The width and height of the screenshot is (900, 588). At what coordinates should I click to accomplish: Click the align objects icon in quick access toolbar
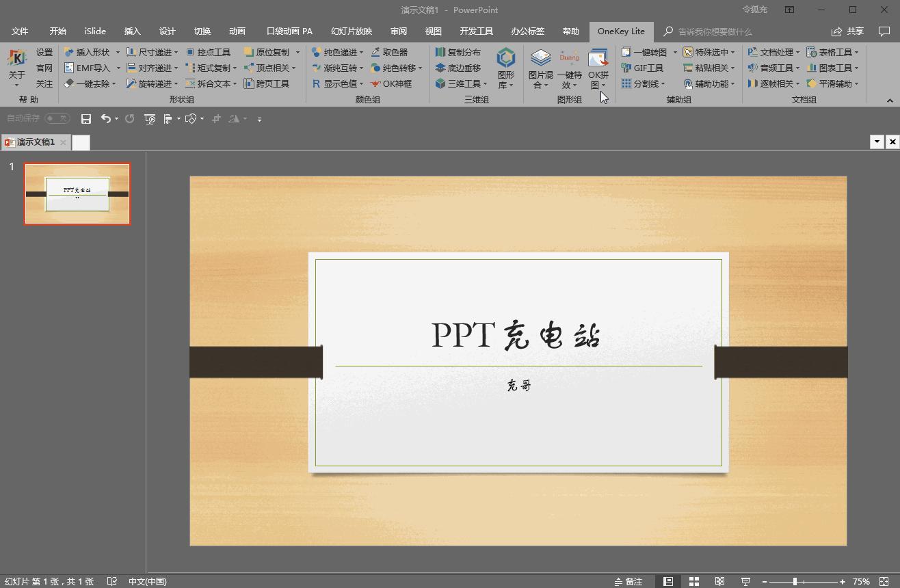click(168, 119)
